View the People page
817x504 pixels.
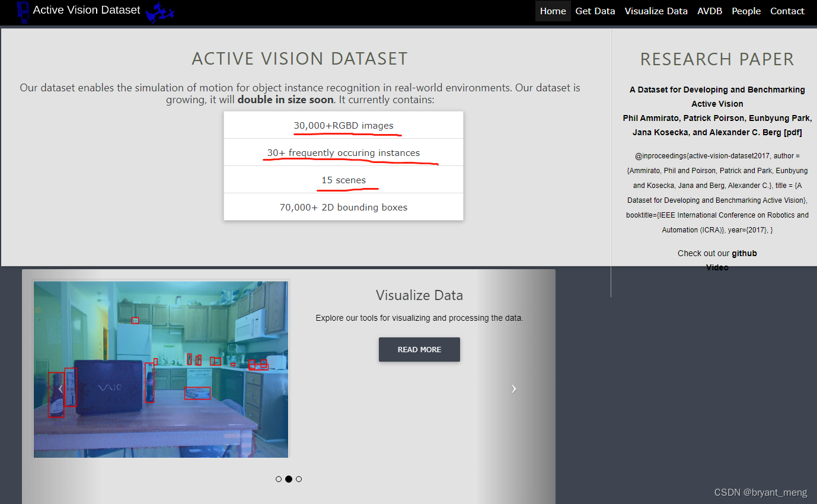point(746,11)
